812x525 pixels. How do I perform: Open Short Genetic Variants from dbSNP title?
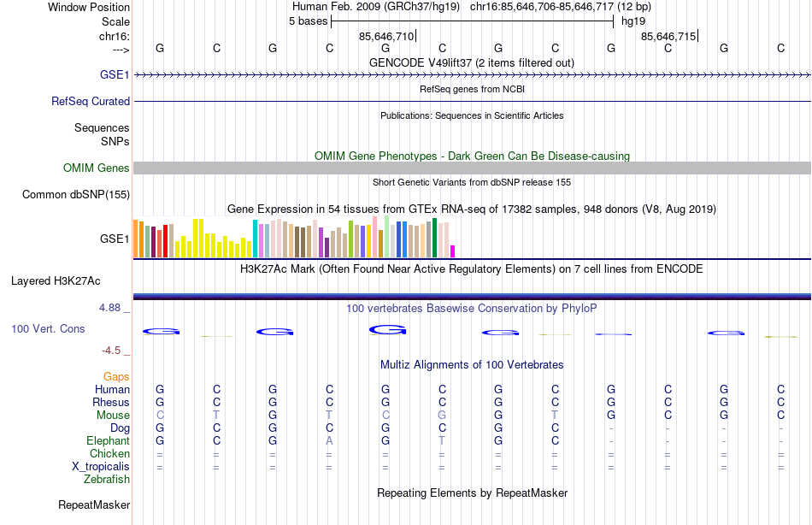(x=472, y=182)
